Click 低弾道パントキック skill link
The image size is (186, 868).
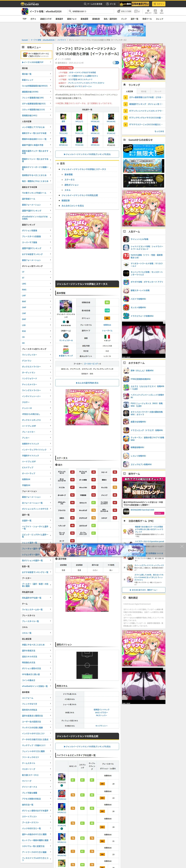click(x=101, y=710)
